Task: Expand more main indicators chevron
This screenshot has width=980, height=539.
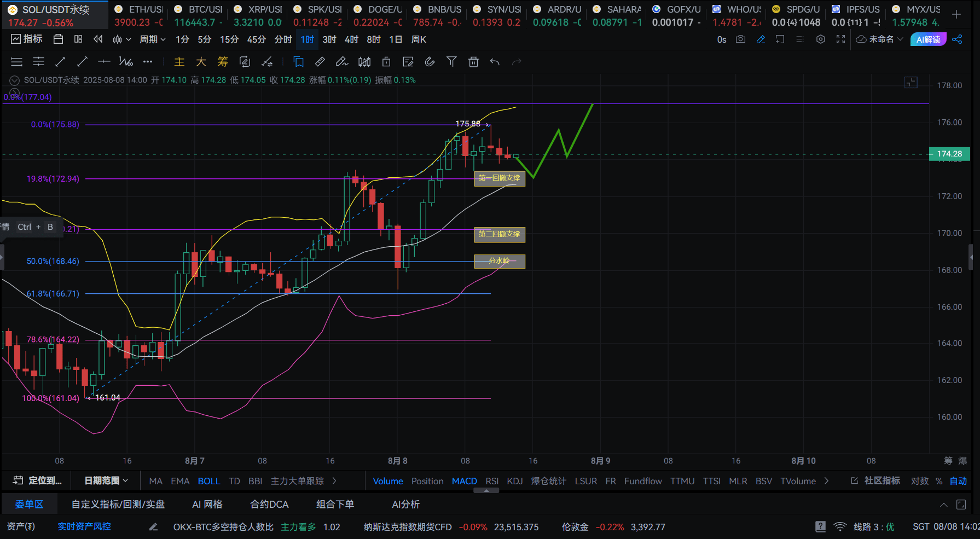Action: tap(334, 481)
